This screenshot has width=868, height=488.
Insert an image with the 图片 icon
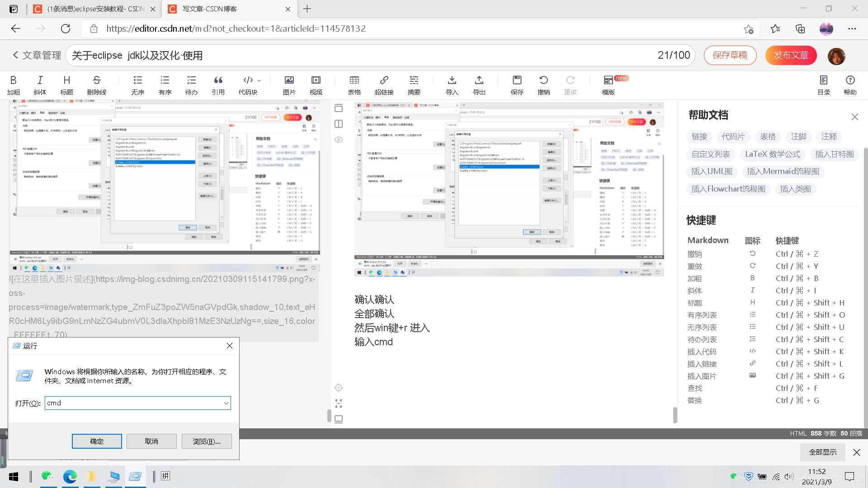coord(288,85)
